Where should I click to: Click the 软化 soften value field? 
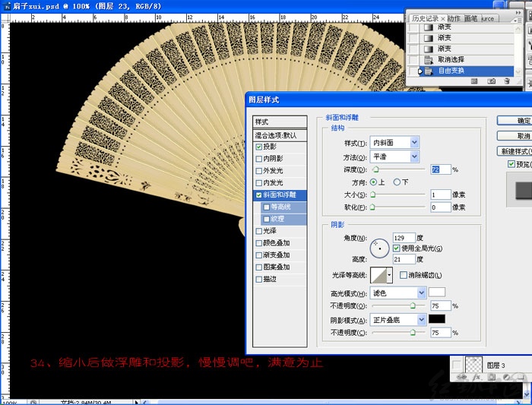click(440, 207)
